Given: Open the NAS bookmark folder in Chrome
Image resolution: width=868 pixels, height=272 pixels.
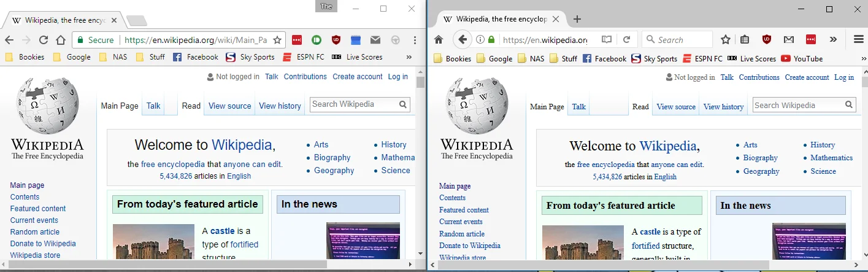Looking at the screenshot, I should click(113, 57).
